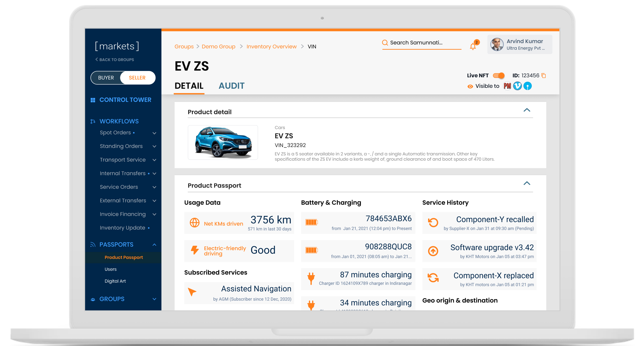Click the notification bell icon
This screenshot has width=644, height=346.
click(473, 46)
